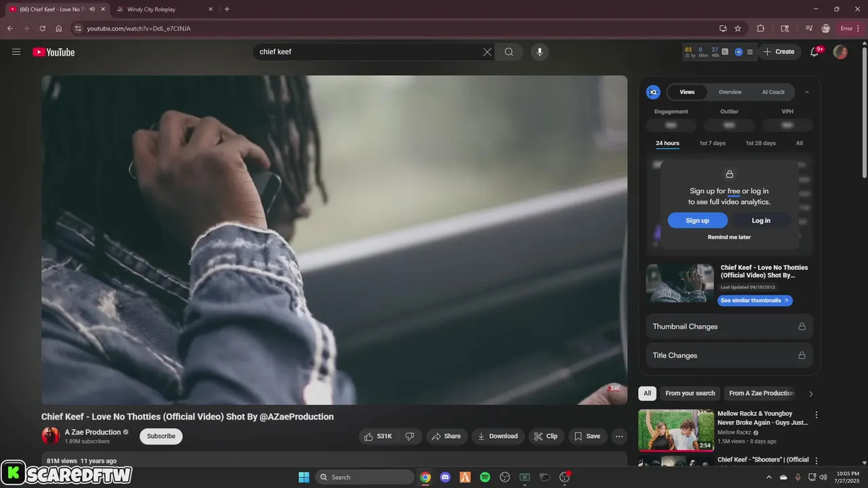Screen dimensions: 868x488
Task: Open more actions ellipsis under video
Action: click(619, 436)
